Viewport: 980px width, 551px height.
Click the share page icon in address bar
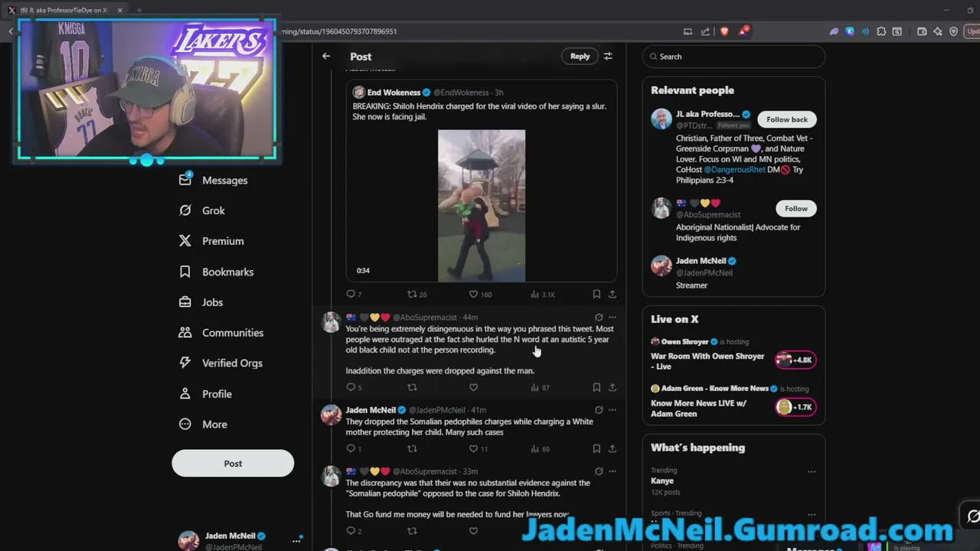click(705, 31)
